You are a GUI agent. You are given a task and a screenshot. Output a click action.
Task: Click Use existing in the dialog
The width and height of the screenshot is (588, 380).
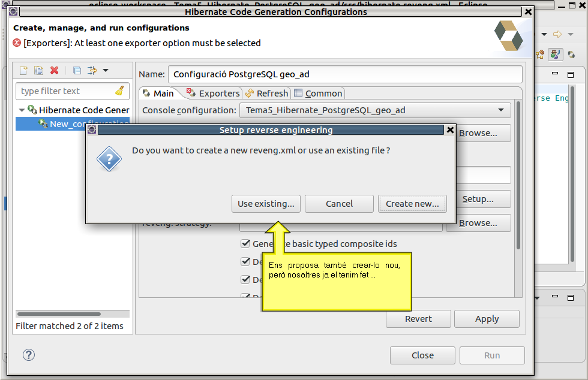tap(266, 204)
